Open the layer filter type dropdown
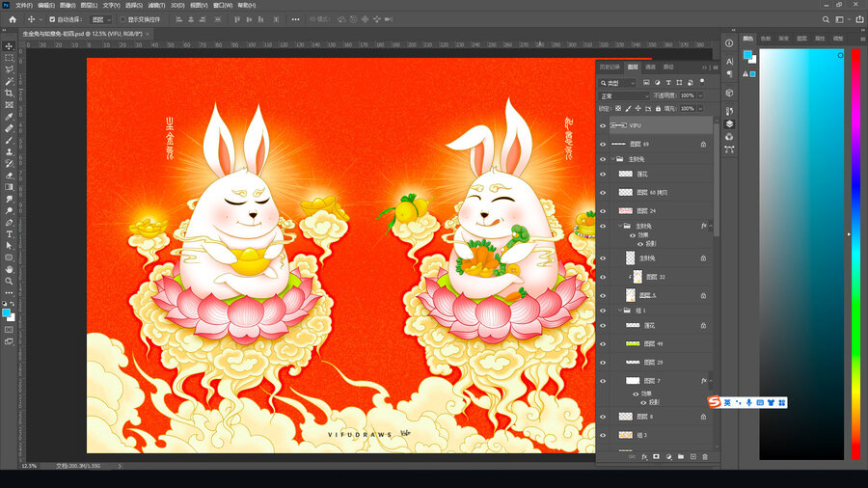The height and width of the screenshot is (488, 868). click(617, 83)
